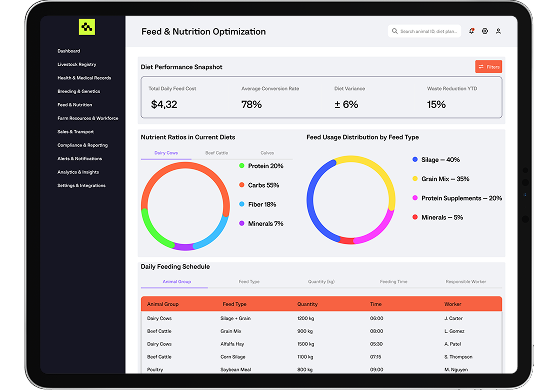Open the user profile icon
Screen dimensions: 560x391
click(x=498, y=31)
